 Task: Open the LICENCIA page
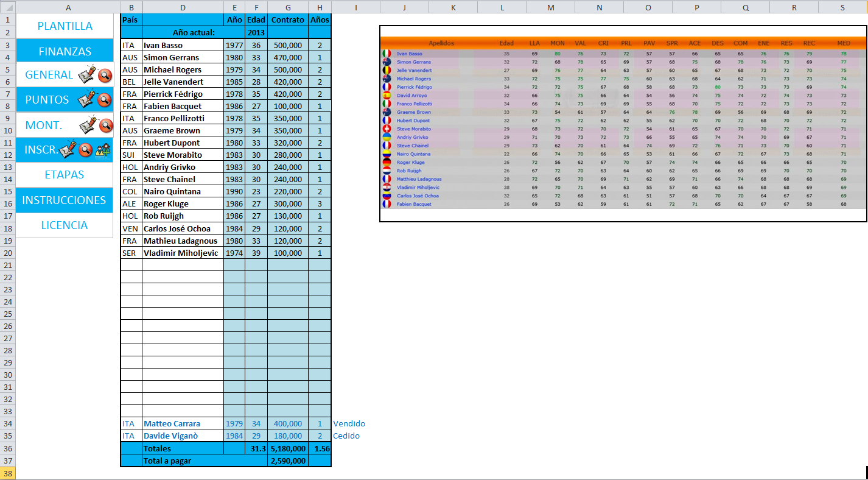pos(65,225)
